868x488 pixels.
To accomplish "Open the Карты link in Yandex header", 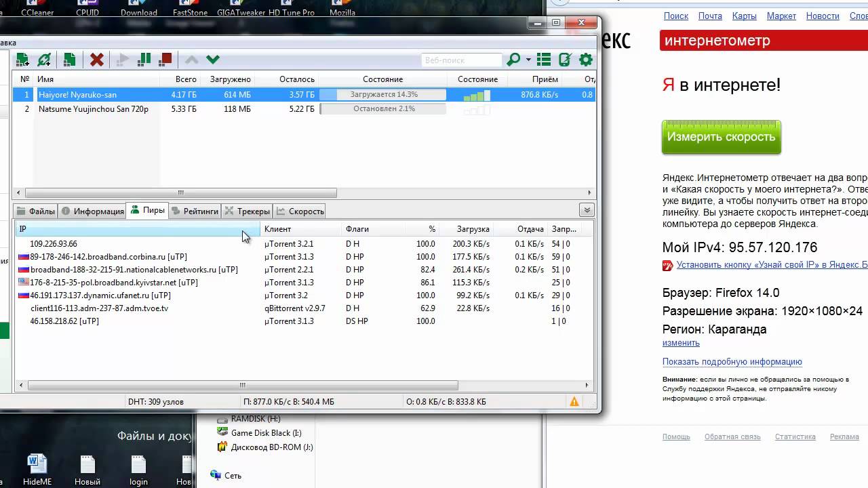I will (x=745, y=16).
